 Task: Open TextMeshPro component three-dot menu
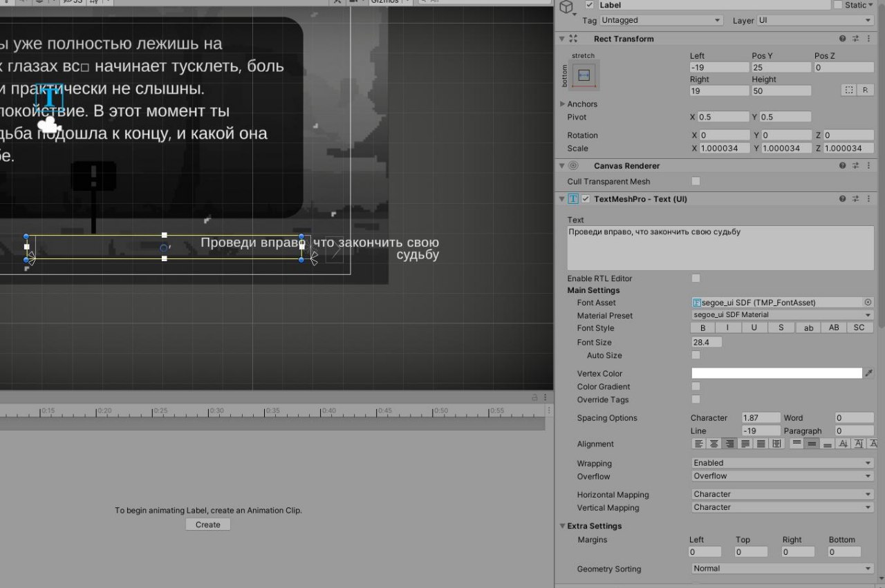pos(867,199)
